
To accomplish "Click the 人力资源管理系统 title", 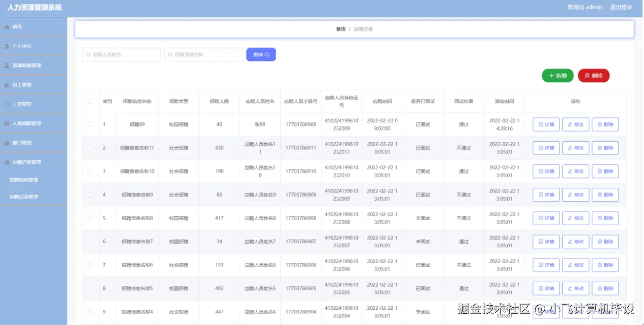I will pos(34,7).
